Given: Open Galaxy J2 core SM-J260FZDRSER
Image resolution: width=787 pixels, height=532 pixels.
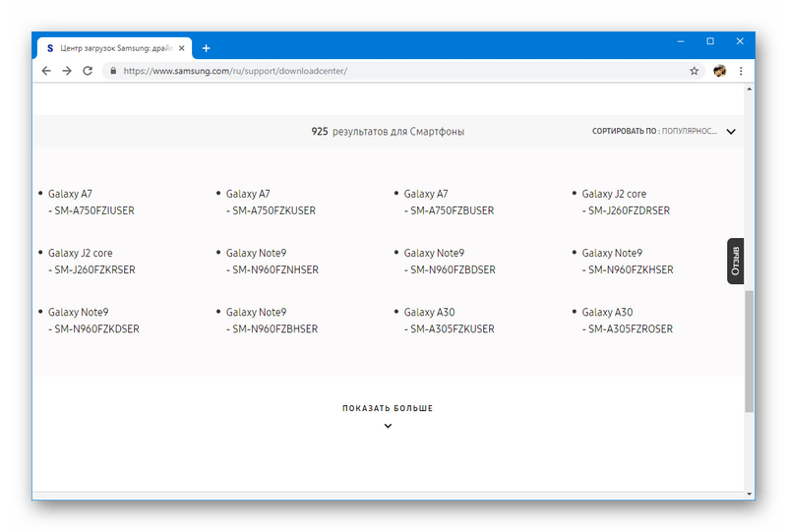Looking at the screenshot, I should tap(626, 203).
